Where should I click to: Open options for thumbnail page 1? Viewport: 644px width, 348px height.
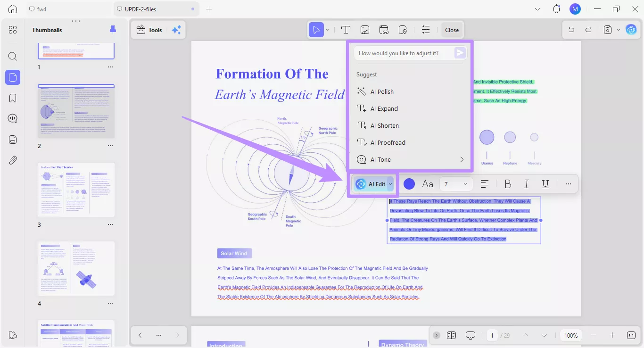coord(110,67)
